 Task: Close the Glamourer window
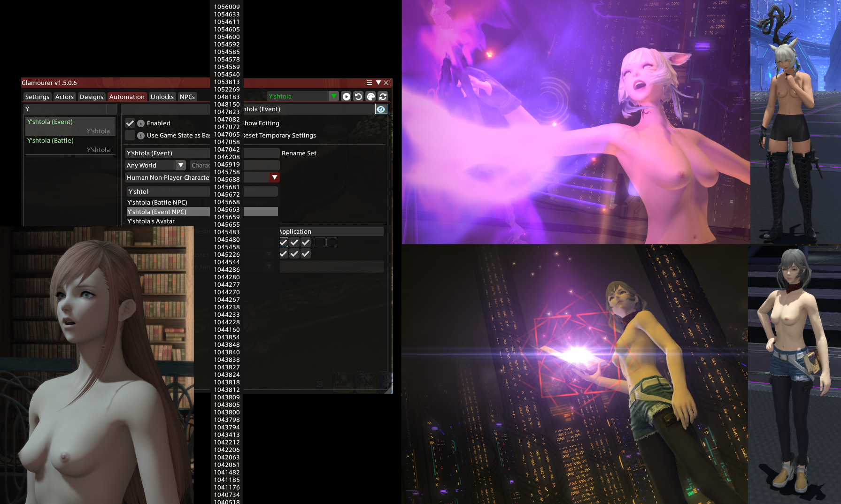(x=386, y=83)
